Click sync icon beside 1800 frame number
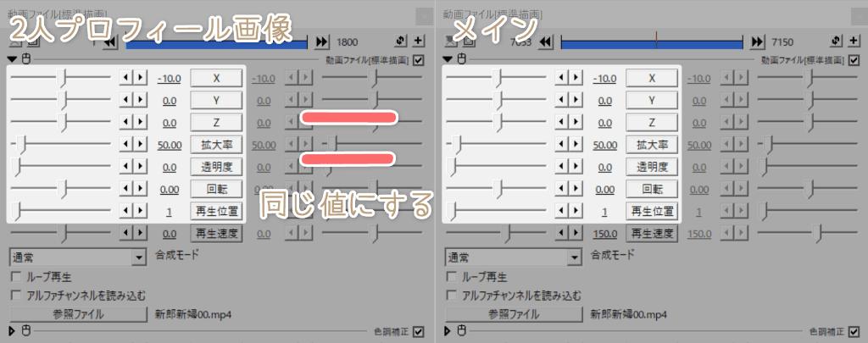 click(x=402, y=41)
